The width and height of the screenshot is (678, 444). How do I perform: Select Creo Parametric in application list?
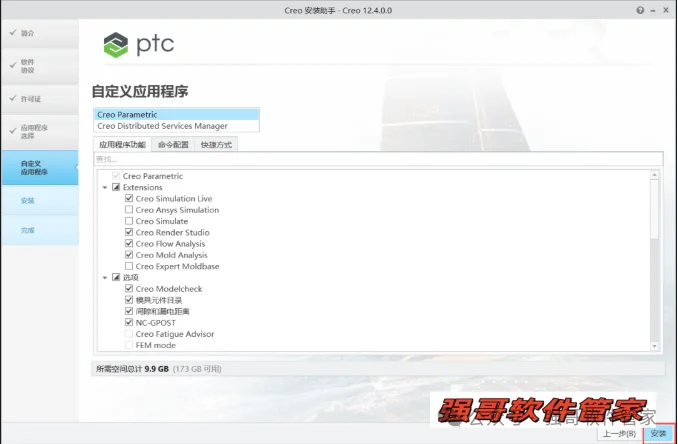pos(176,115)
